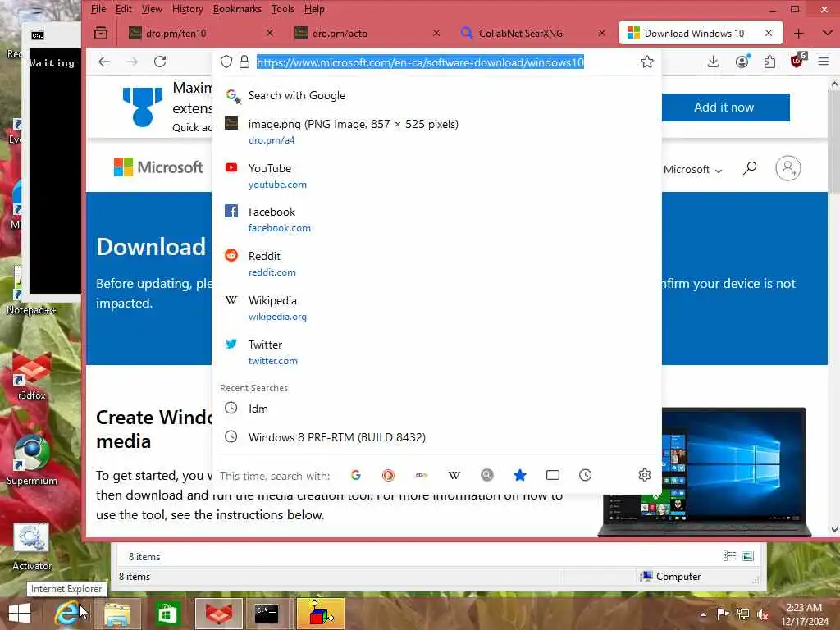
Task: Search this time with Google icon
Action: (x=356, y=475)
